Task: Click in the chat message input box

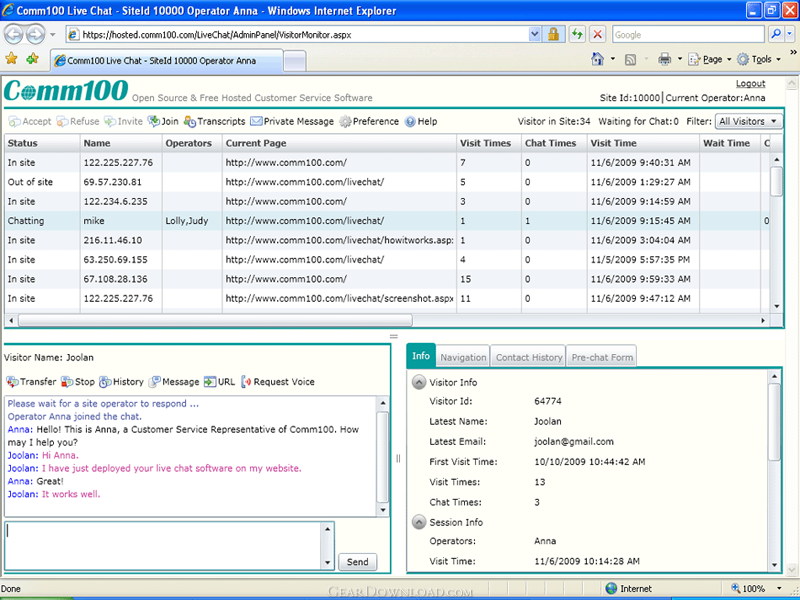Action: (x=165, y=545)
